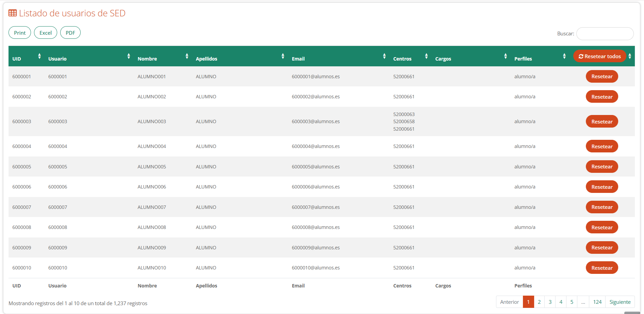Screen dimensions: 644x314
Task: Sort by Centros column arrows
Action: pos(426,56)
